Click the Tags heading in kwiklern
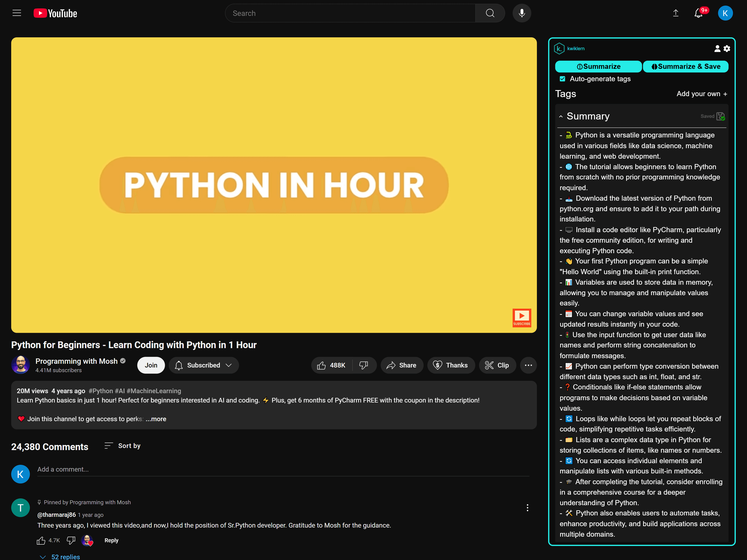This screenshot has height=560, width=747. pos(565,94)
